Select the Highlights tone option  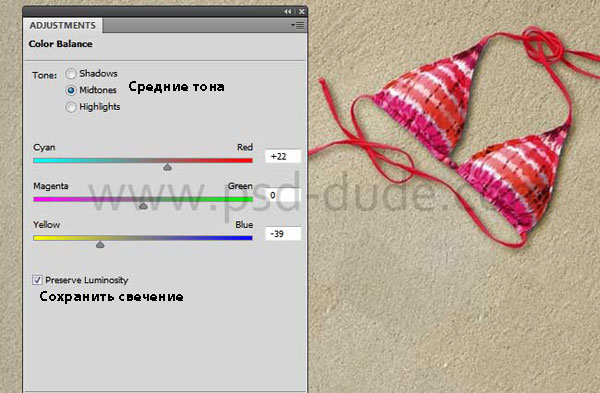click(71, 107)
